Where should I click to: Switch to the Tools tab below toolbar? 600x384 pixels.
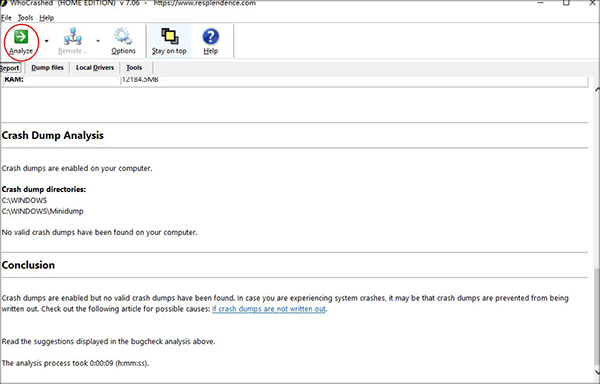134,68
